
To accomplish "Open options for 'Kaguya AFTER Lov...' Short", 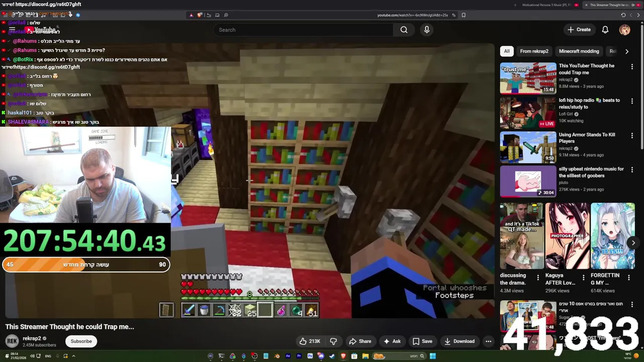I will coord(583,277).
